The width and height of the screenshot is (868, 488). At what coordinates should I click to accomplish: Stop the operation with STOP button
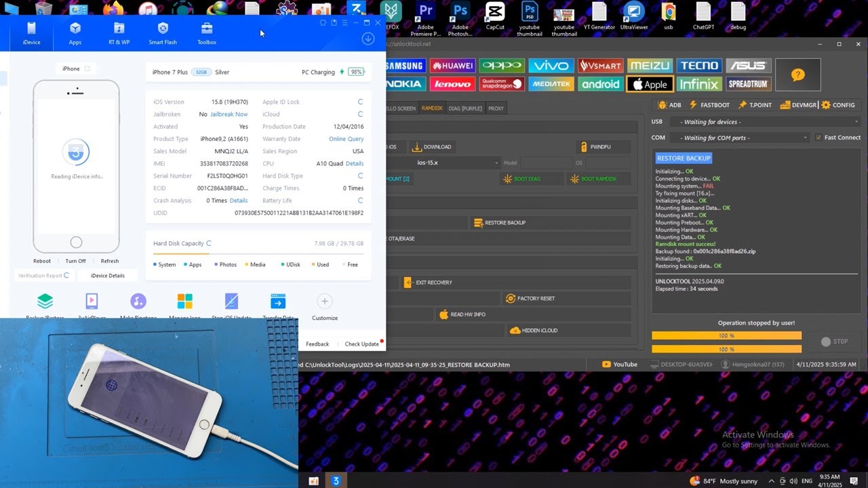point(835,342)
